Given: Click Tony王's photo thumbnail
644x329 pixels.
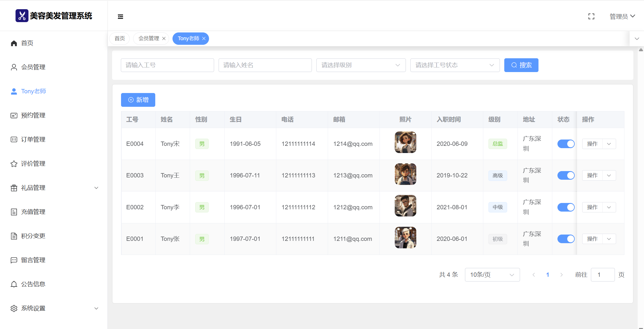Looking at the screenshot, I should pos(405,174).
